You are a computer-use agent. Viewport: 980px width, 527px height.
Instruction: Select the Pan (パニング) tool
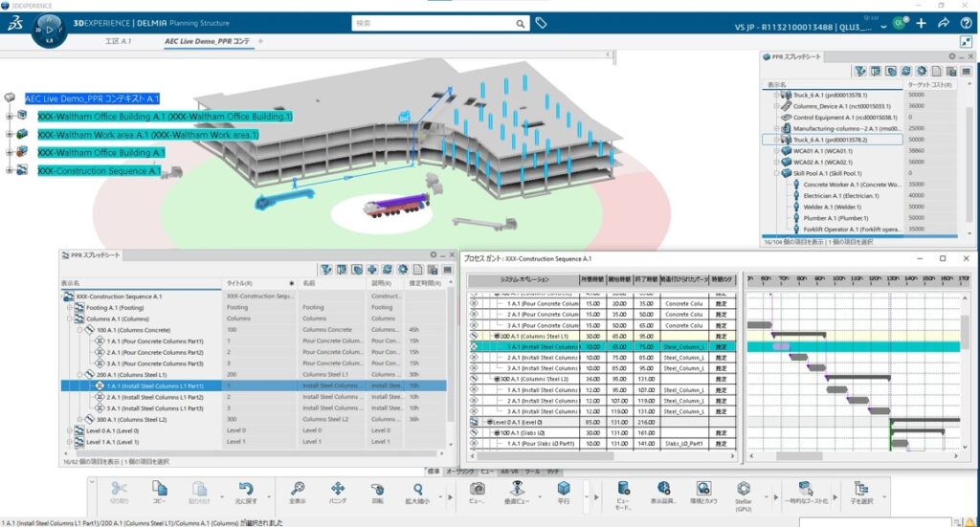[338, 492]
